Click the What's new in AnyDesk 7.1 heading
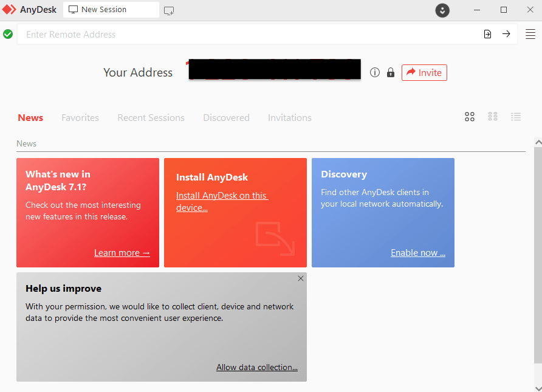The width and height of the screenshot is (542, 392). coord(58,181)
